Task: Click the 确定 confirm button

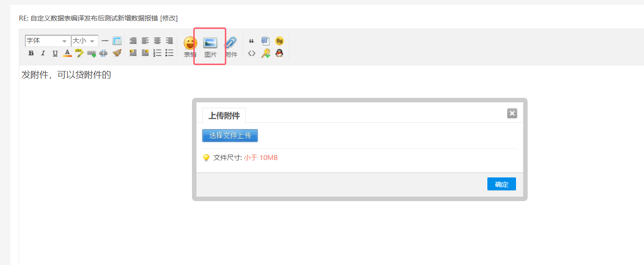Action: (x=502, y=184)
